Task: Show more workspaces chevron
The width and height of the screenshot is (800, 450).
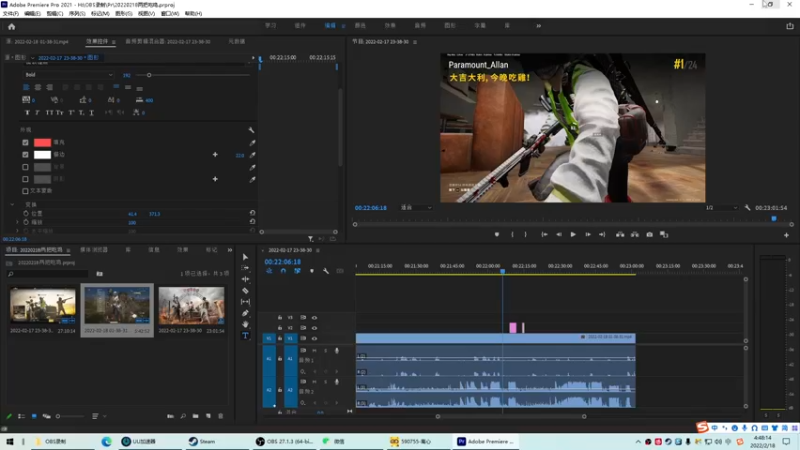Action: (538, 26)
